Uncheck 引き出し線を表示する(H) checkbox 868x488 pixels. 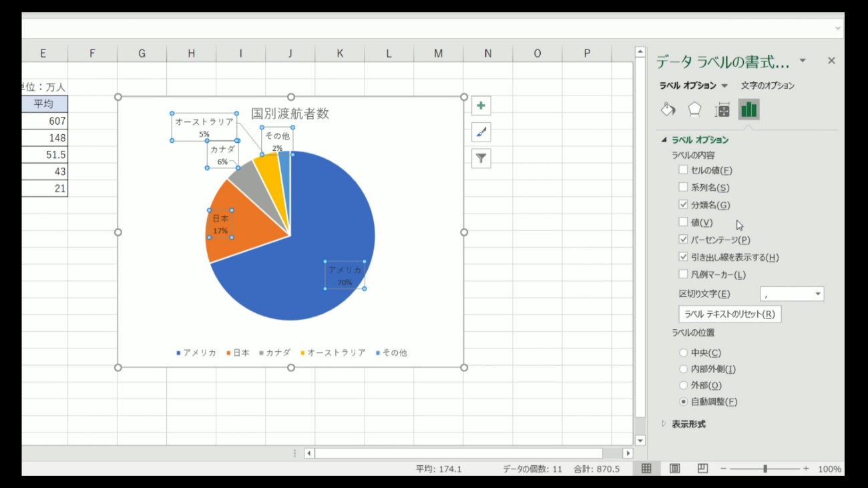pos(683,257)
